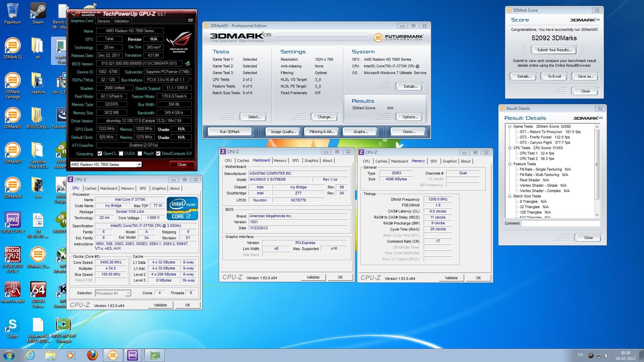Image resolution: width=644 pixels, height=362 pixels.
Task: Click the Demo... button in 3DMark05
Action: [409, 132]
